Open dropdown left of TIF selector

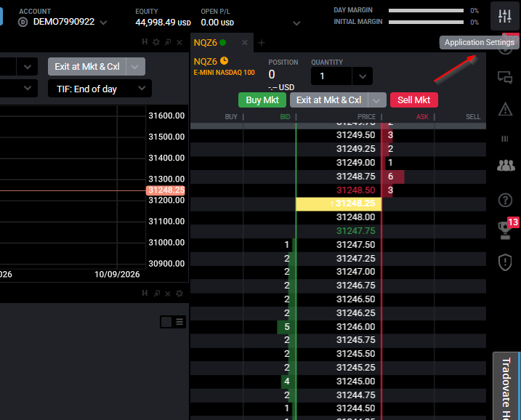(27, 89)
